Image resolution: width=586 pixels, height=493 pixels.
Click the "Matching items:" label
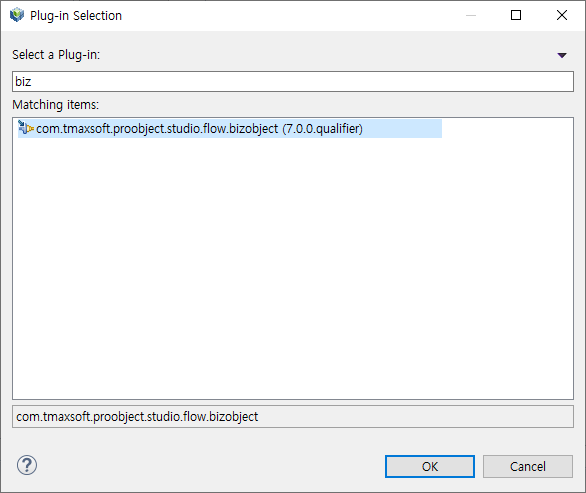pos(56,105)
